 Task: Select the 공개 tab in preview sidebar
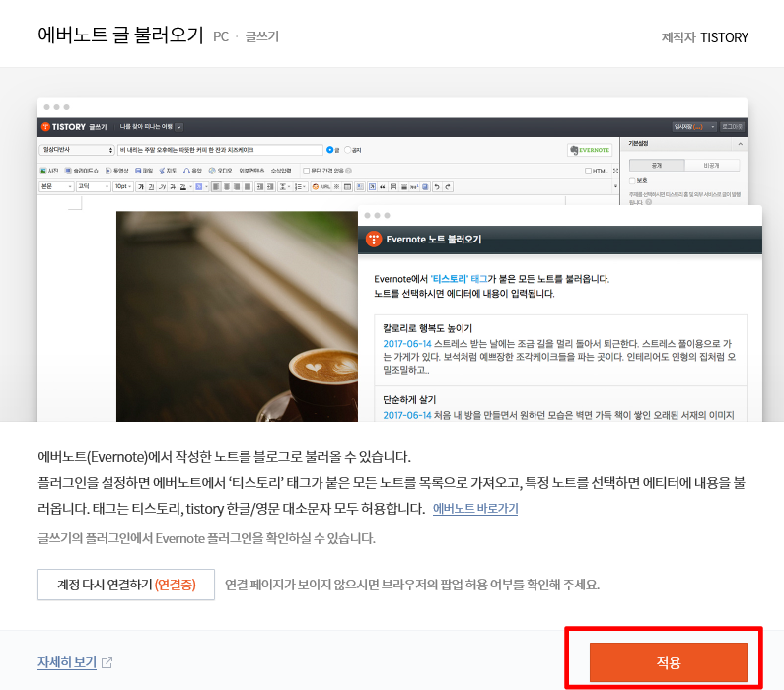[x=657, y=165]
